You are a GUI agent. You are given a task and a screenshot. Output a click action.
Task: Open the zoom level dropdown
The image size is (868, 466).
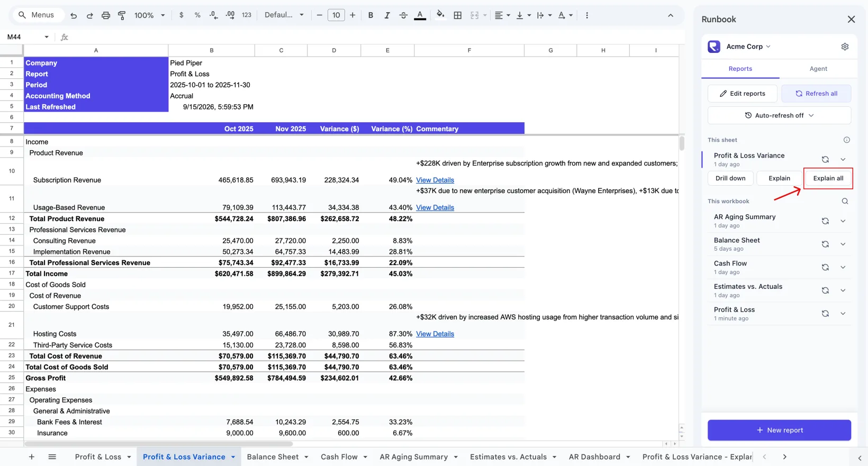tap(150, 15)
